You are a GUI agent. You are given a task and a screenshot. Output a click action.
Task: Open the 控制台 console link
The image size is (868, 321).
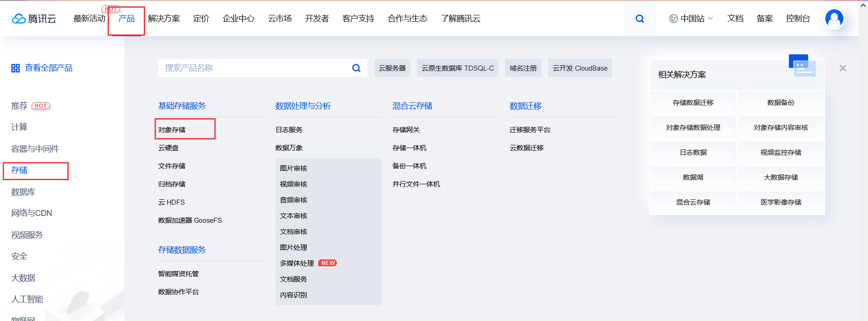click(798, 19)
